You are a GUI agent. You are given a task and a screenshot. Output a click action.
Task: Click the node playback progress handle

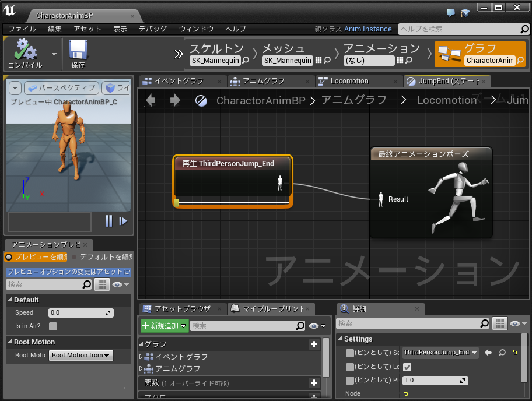(176, 203)
